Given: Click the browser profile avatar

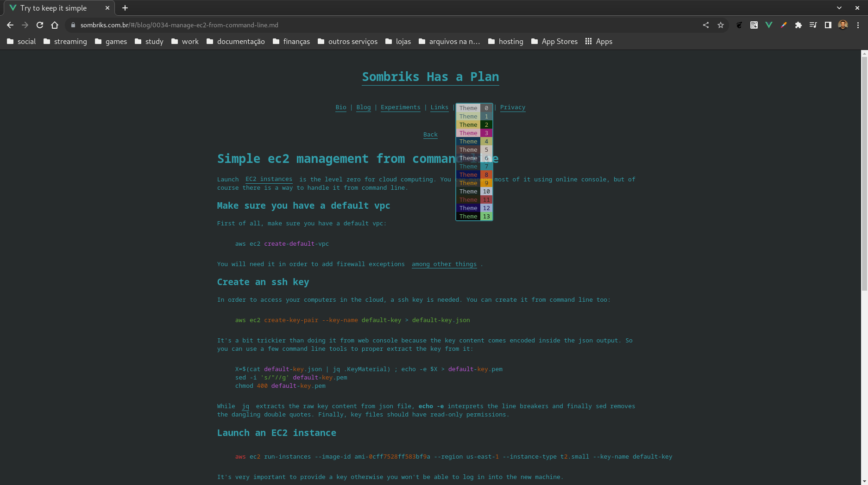Looking at the screenshot, I should pyautogui.click(x=843, y=25).
